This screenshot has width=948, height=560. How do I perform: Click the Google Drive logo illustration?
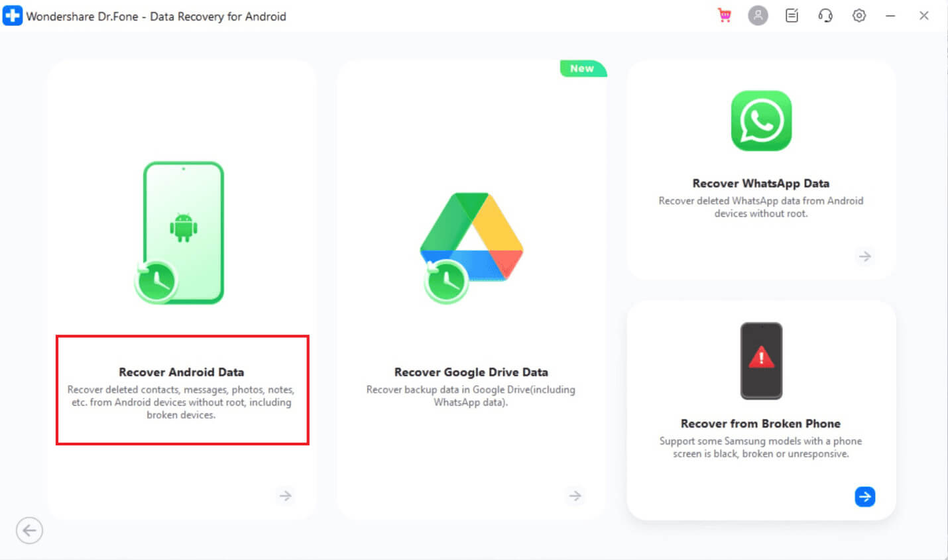(471, 247)
